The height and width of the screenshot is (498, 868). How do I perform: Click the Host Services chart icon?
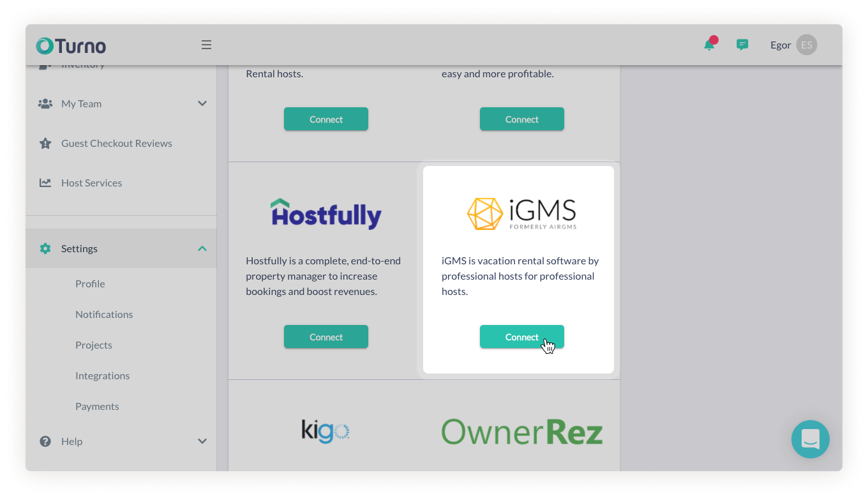click(45, 183)
